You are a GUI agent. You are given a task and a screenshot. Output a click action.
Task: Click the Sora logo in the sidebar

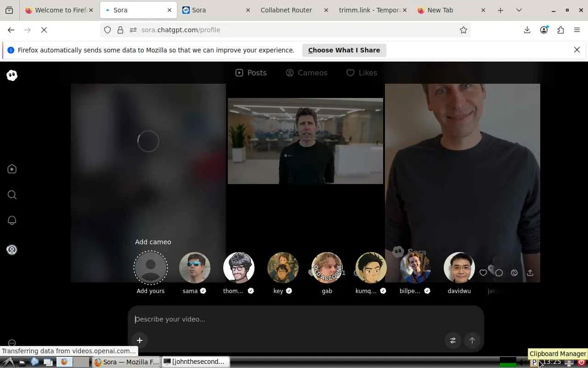click(12, 75)
